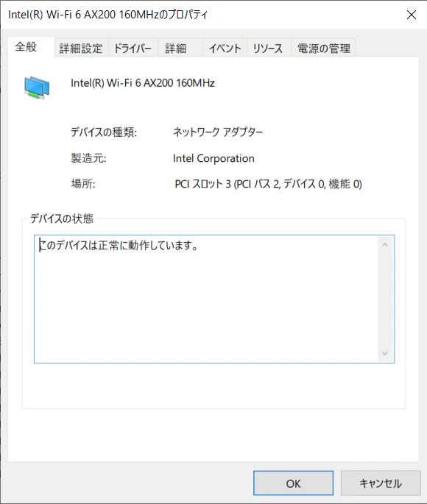The image size is (427, 504).
Task: Click the status box scroll down arrow
Action: (385, 354)
